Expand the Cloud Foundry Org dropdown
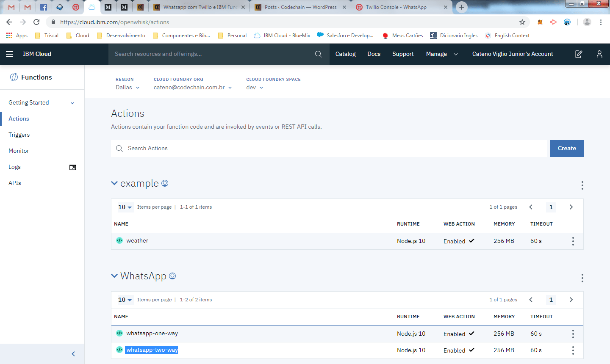 (x=193, y=88)
